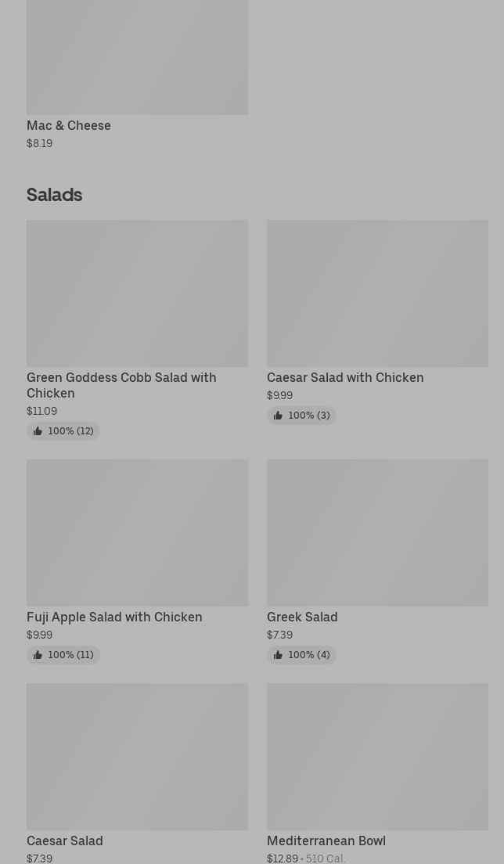The image size is (504, 864).
Task: Click thumbs-up icon under Fuji Apple Salad
Action: 38,655
